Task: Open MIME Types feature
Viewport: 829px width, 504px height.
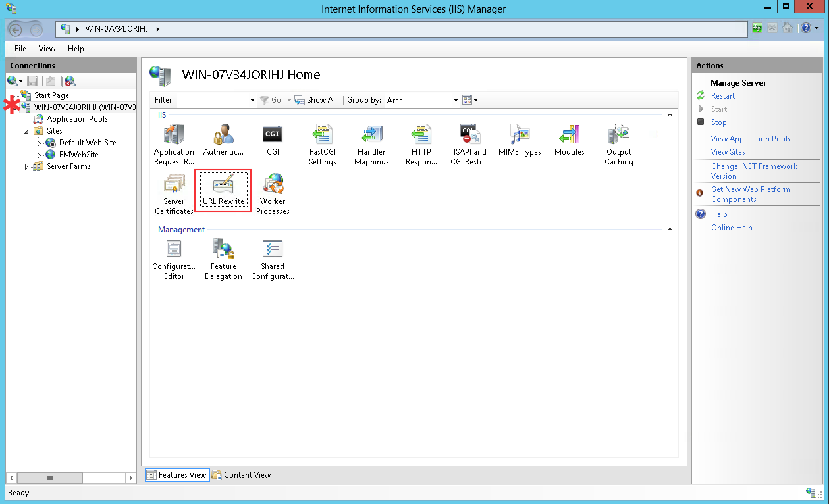Action: pos(520,140)
